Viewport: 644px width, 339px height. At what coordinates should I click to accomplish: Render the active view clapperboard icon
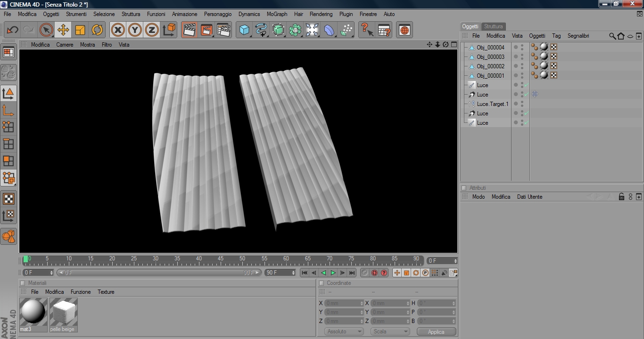click(189, 30)
